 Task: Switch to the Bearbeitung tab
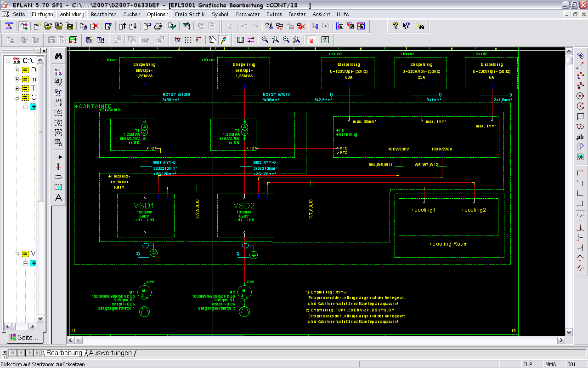[x=64, y=353]
